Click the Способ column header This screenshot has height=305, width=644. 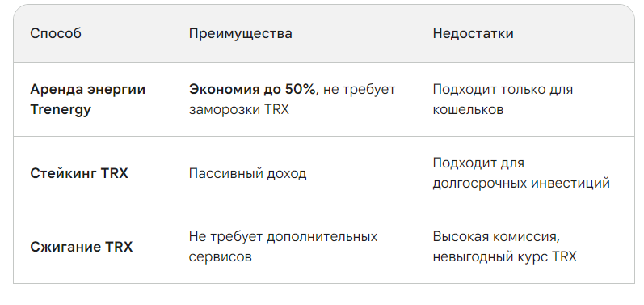click(56, 34)
